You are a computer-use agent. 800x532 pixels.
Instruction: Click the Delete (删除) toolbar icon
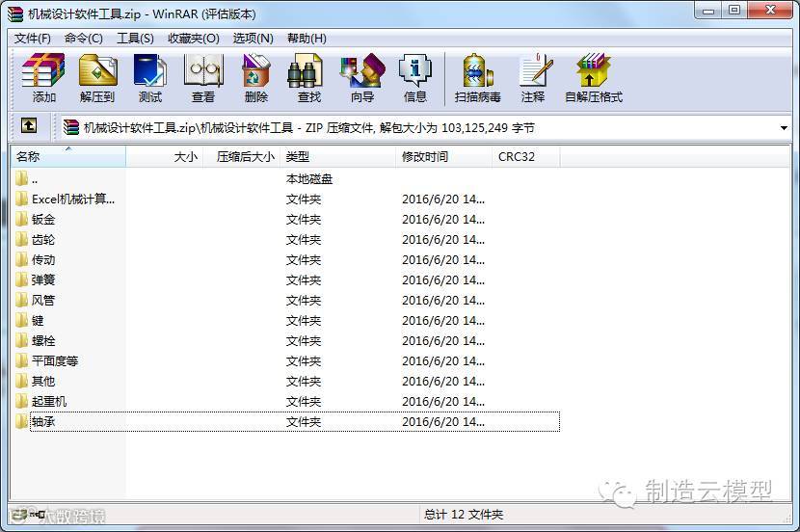click(255, 78)
